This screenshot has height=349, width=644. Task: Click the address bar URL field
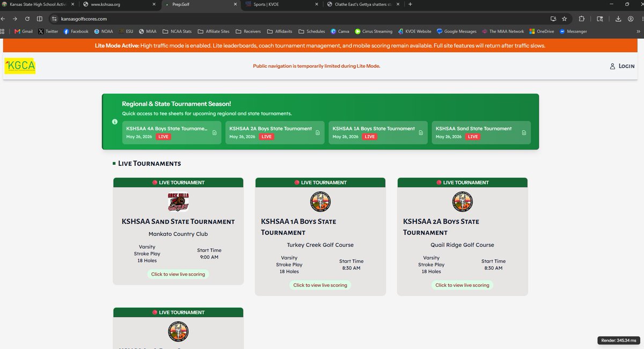301,18
